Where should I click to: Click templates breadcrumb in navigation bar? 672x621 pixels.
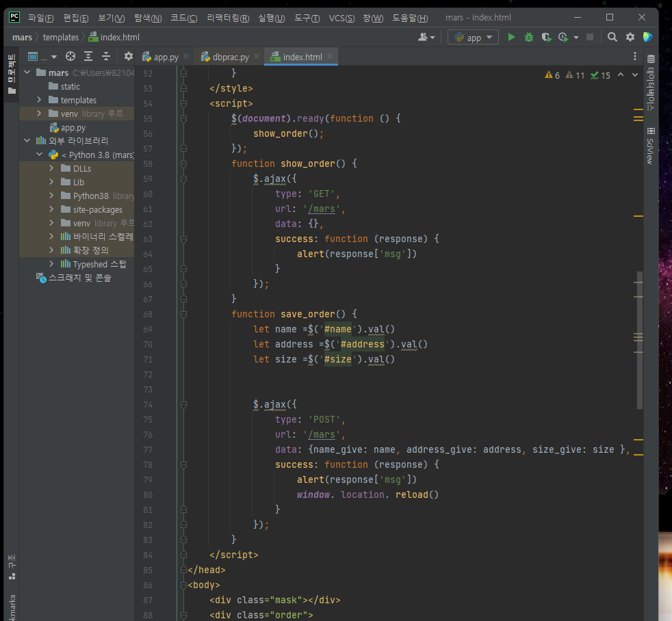click(x=61, y=37)
